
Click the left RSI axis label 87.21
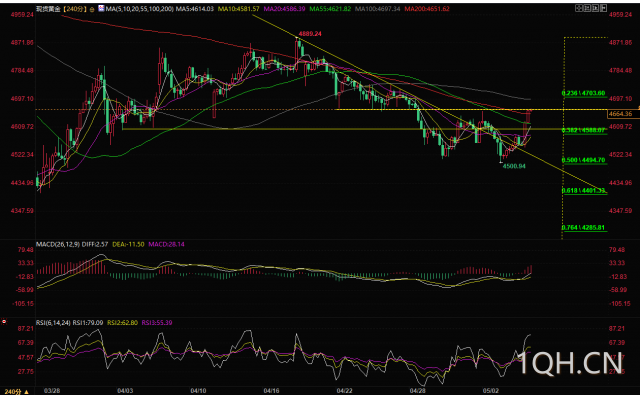[x=25, y=329]
